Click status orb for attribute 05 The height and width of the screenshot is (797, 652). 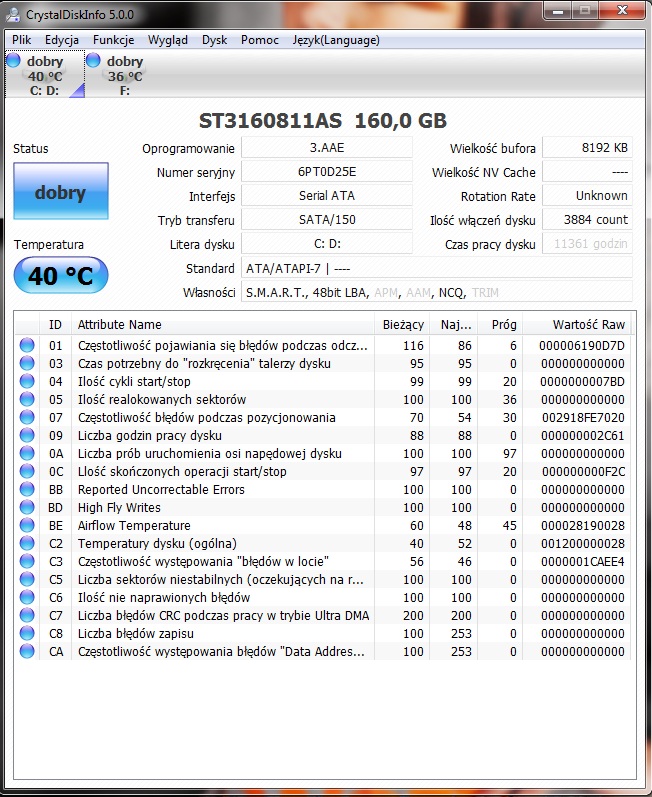[x=27, y=399]
